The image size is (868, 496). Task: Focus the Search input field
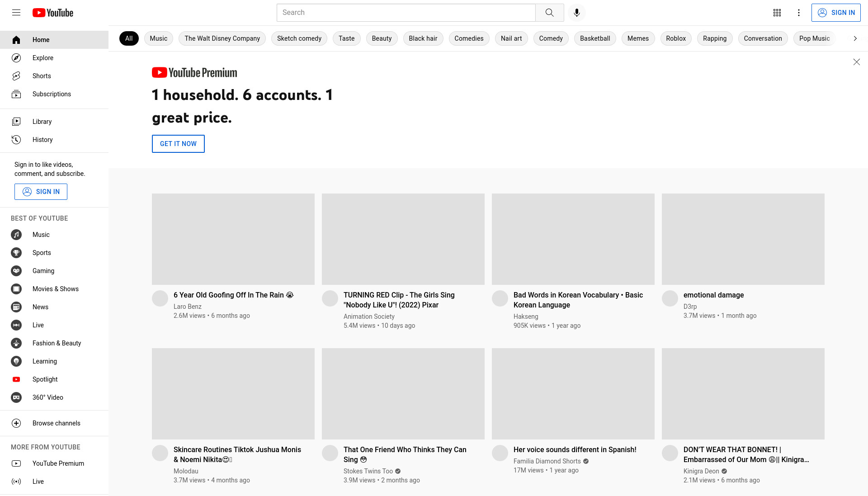pyautogui.click(x=406, y=13)
